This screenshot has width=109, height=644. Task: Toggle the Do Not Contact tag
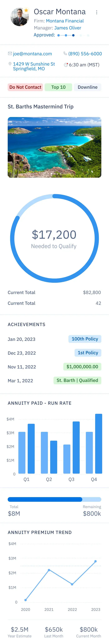pos(25,87)
